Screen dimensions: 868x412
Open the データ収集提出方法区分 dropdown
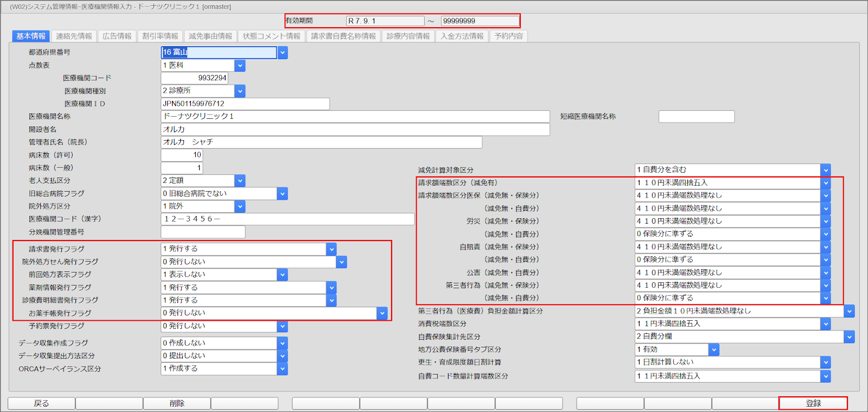pos(283,356)
